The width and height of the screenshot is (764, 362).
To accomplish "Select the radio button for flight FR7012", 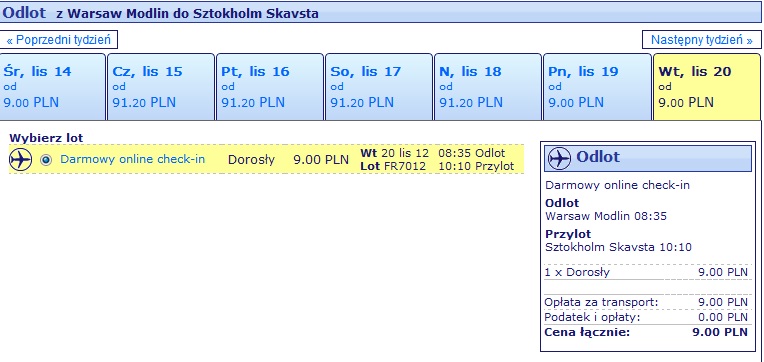I will pos(46,160).
